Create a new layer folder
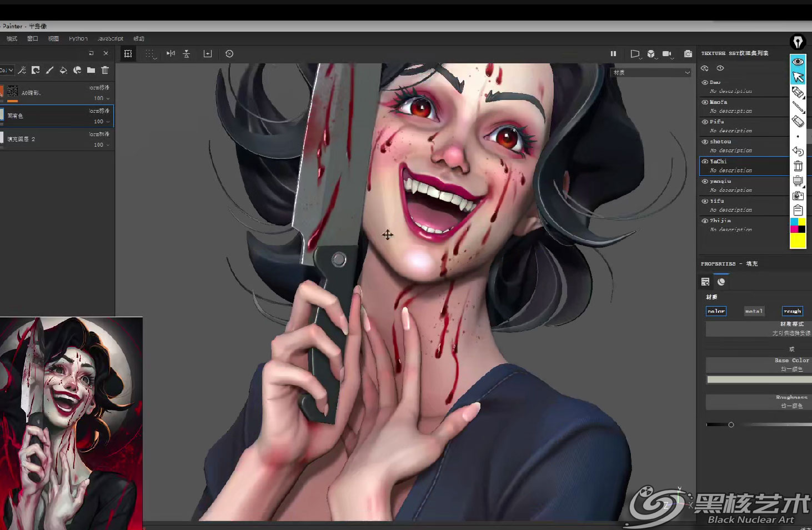812x530 pixels. 91,70
